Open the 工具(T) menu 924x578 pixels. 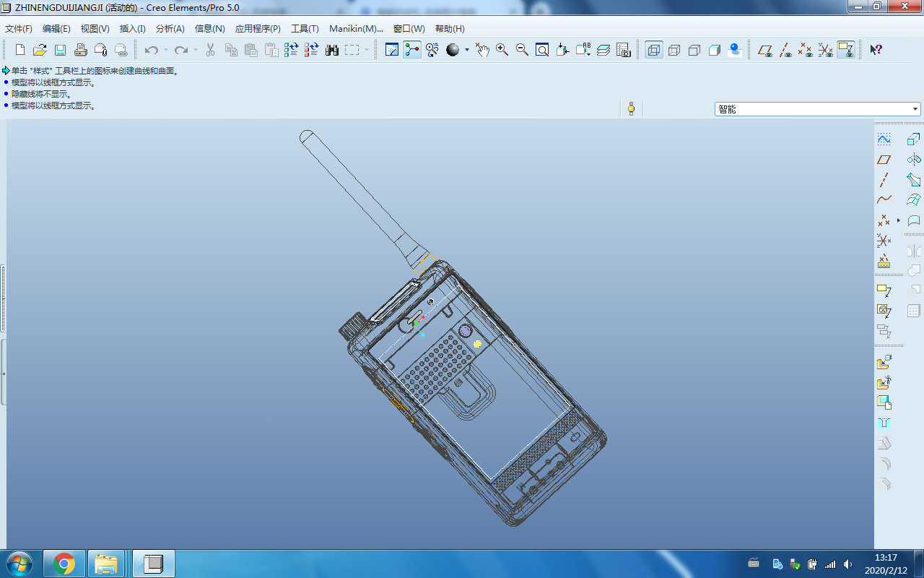pyautogui.click(x=305, y=29)
